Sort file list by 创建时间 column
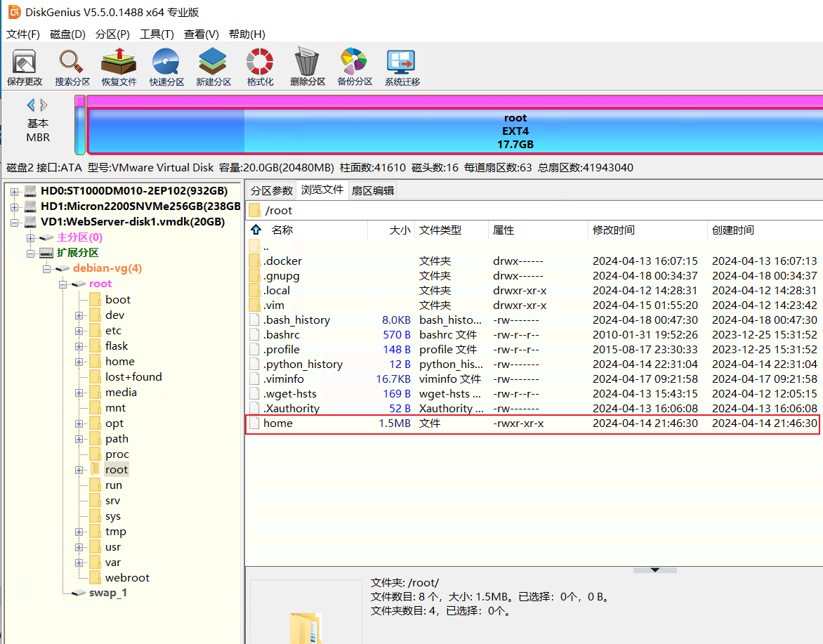Screen dimensions: 823x644 pos(732,230)
